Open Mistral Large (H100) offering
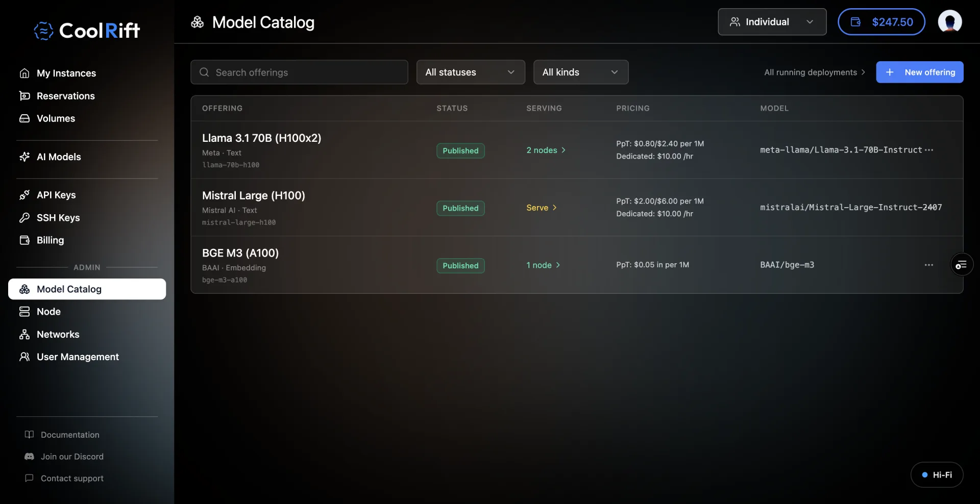This screenshot has height=504, width=980. (254, 196)
